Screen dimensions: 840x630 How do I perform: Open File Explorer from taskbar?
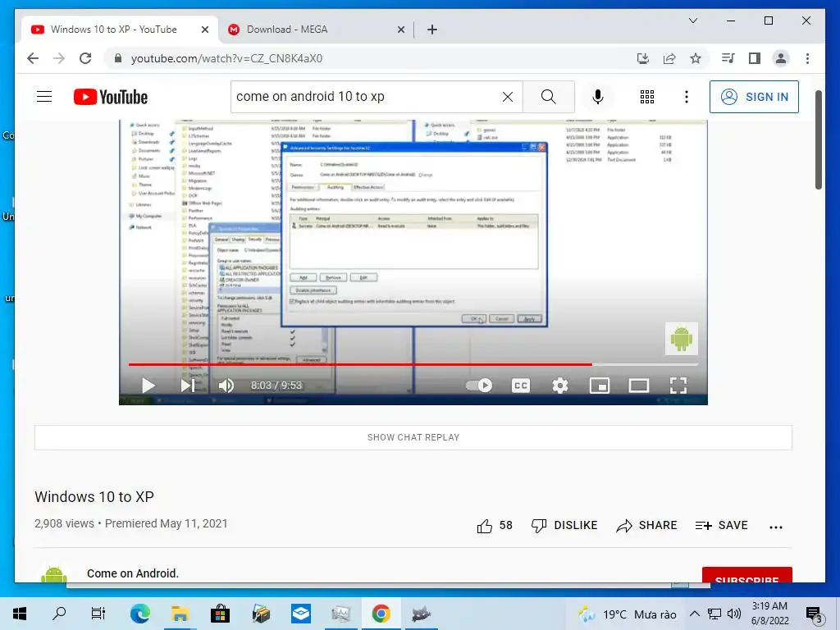[x=180, y=614]
